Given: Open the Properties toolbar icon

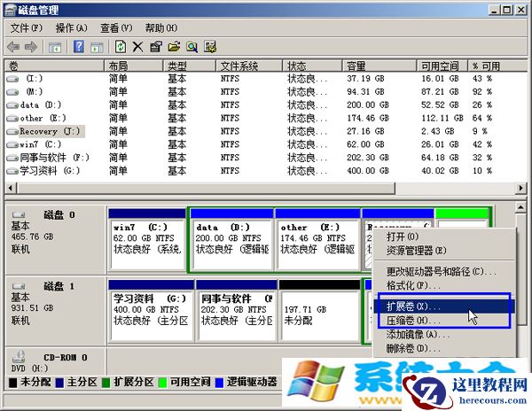Looking at the screenshot, I should point(156,47).
